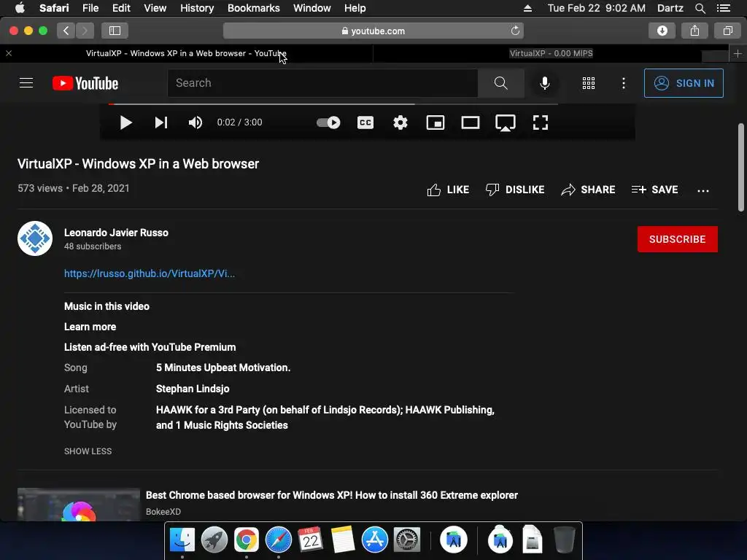Open Notification Center list icon

coord(724,8)
